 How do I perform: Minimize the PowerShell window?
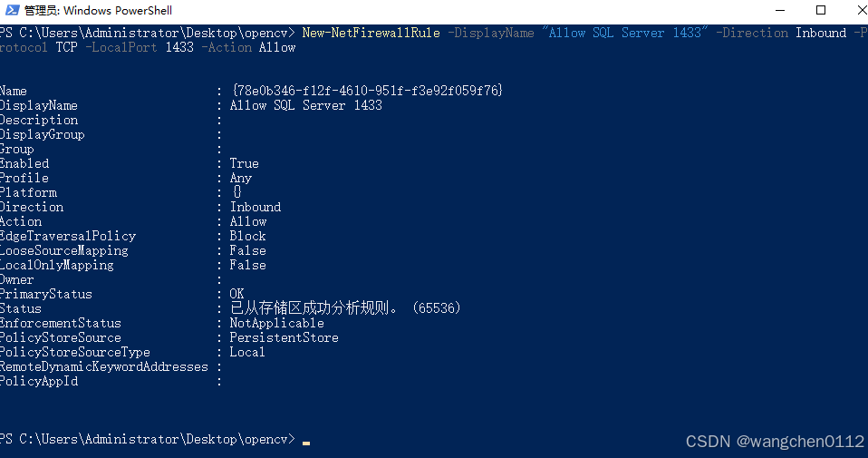tap(780, 11)
